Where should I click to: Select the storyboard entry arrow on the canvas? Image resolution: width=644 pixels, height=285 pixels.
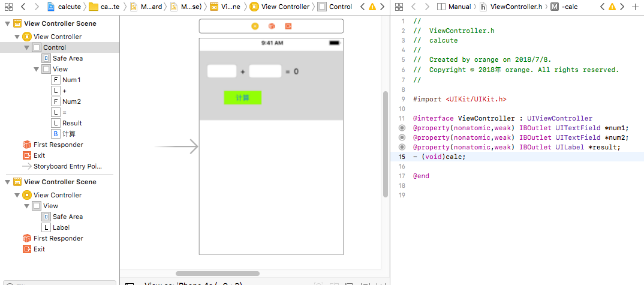177,146
